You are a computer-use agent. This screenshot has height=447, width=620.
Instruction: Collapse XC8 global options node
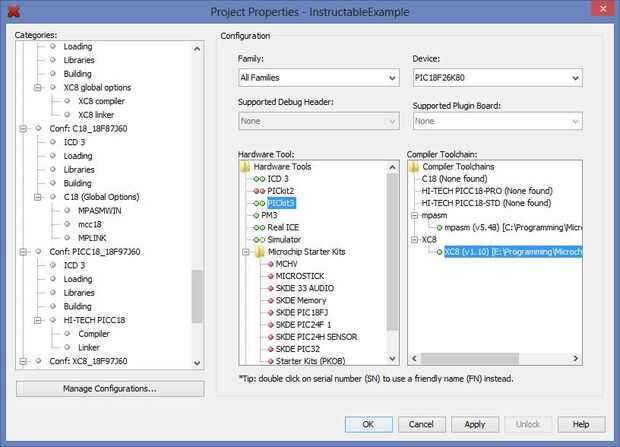pos(37,88)
